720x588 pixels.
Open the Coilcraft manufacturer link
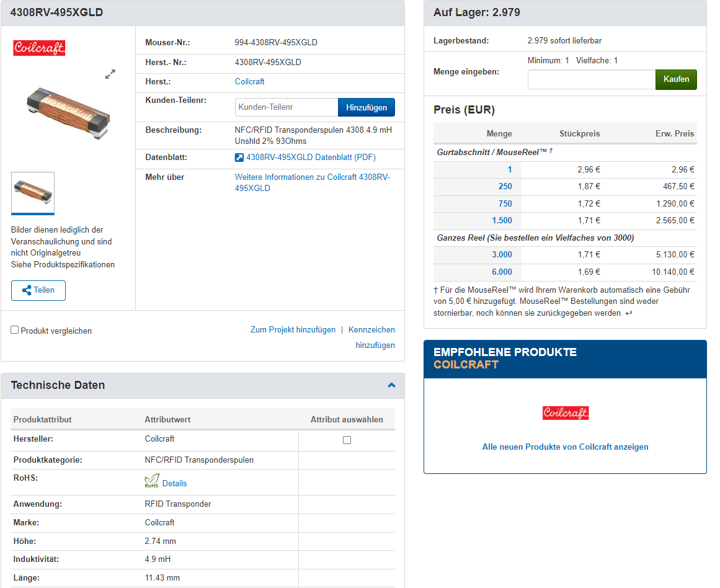point(249,81)
